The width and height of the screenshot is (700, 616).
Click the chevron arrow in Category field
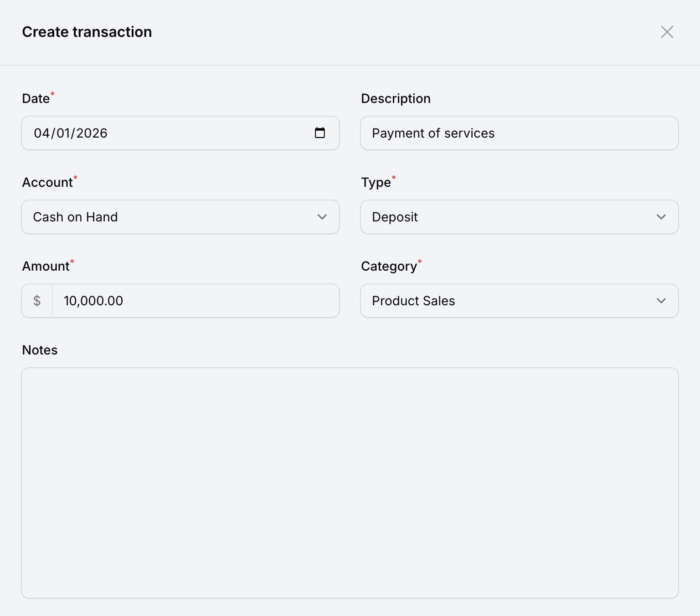click(661, 301)
